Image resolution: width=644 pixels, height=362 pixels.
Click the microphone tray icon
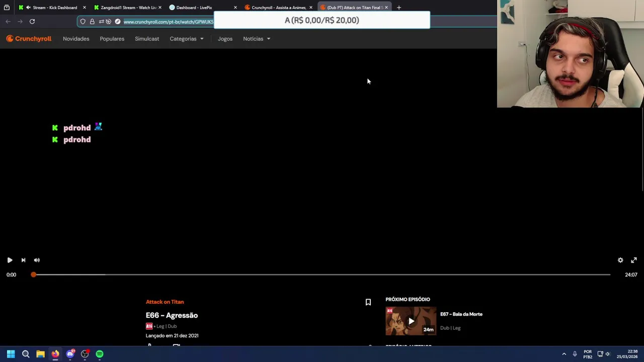point(575,354)
